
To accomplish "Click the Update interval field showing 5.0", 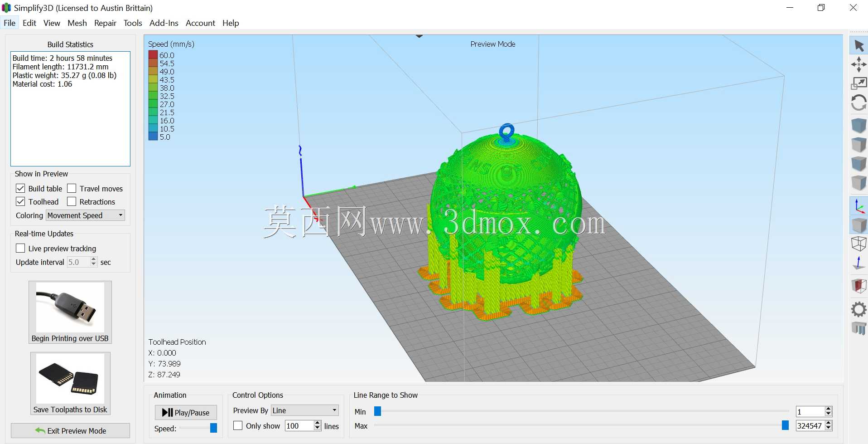I will tap(78, 262).
